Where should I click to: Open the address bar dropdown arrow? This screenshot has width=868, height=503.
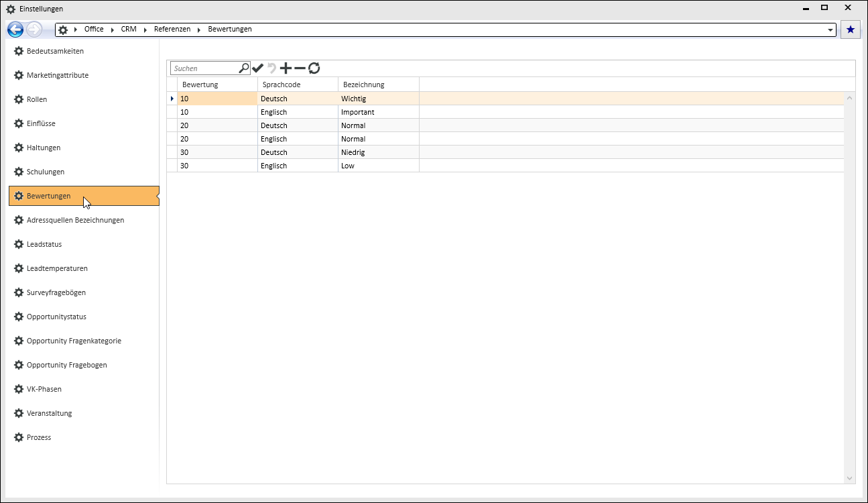click(831, 30)
